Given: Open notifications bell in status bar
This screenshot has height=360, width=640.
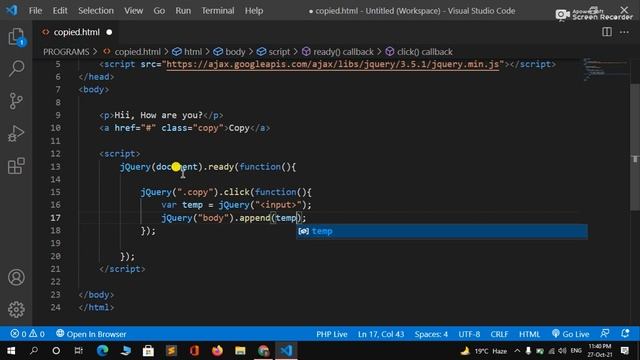Looking at the screenshot, I should click(625, 333).
